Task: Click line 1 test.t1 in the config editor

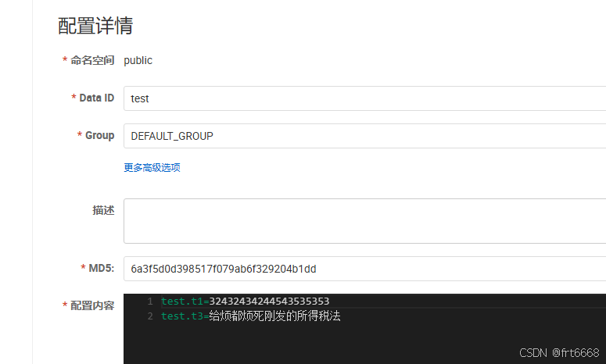Action: [x=245, y=301]
